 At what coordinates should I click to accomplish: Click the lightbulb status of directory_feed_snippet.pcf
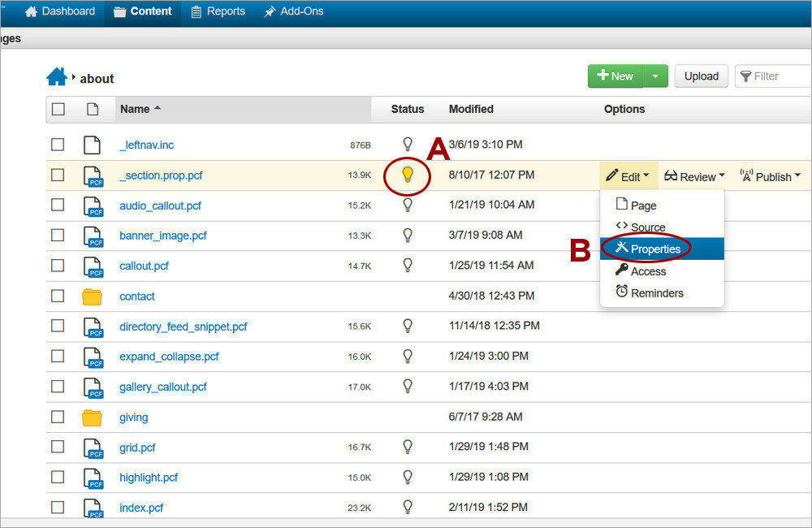(x=408, y=326)
